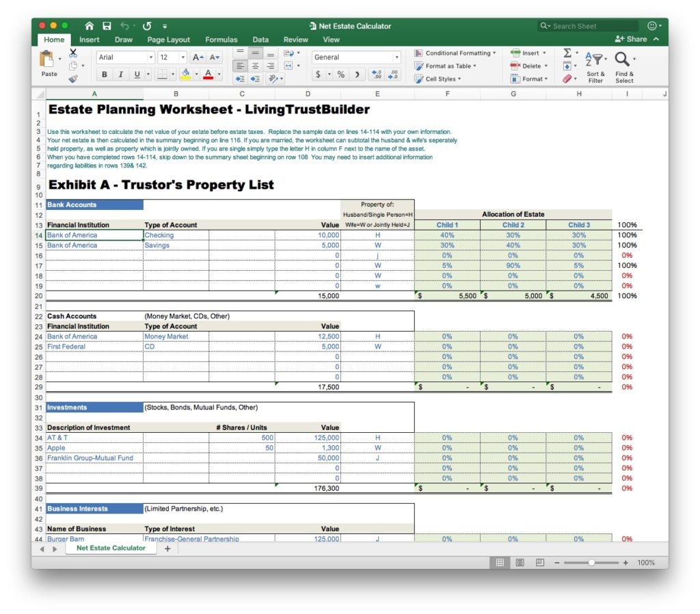The width and height of the screenshot is (700, 614).
Task: Click the Cut scissors icon
Action: tap(73, 53)
